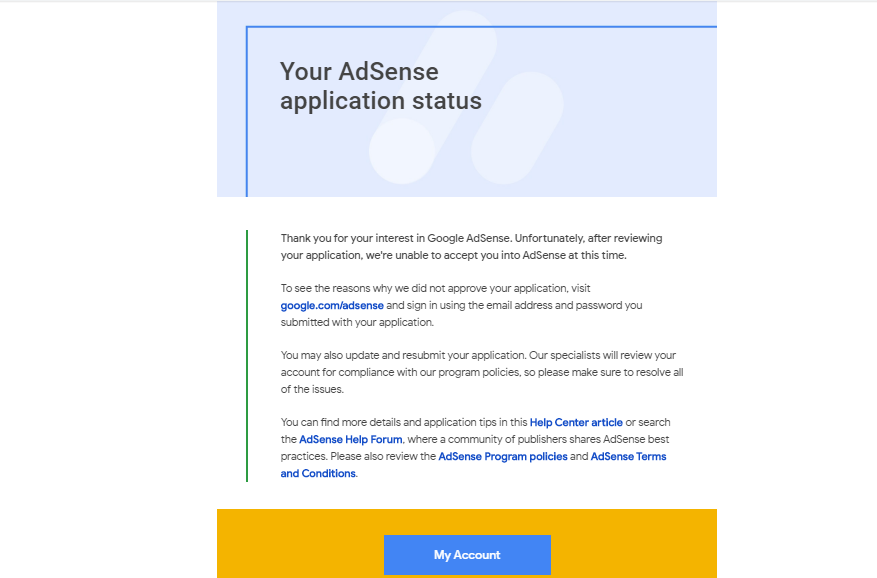Open the Help Center article link

pos(576,422)
